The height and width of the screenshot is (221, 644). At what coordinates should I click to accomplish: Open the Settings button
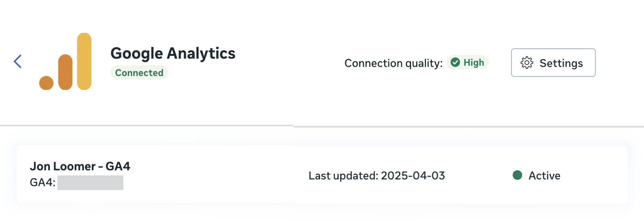tap(553, 63)
